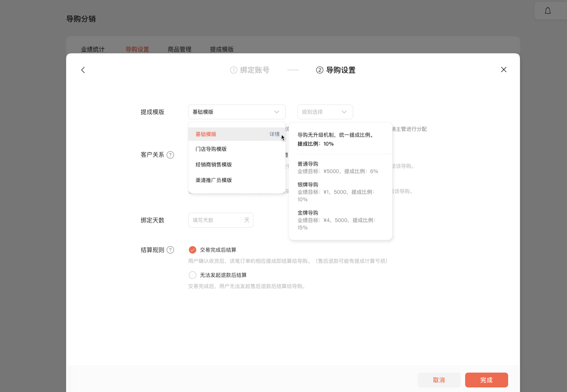This screenshot has height=392, width=567.
Task: Click the help icon next to 结算规则
Action: (170, 250)
